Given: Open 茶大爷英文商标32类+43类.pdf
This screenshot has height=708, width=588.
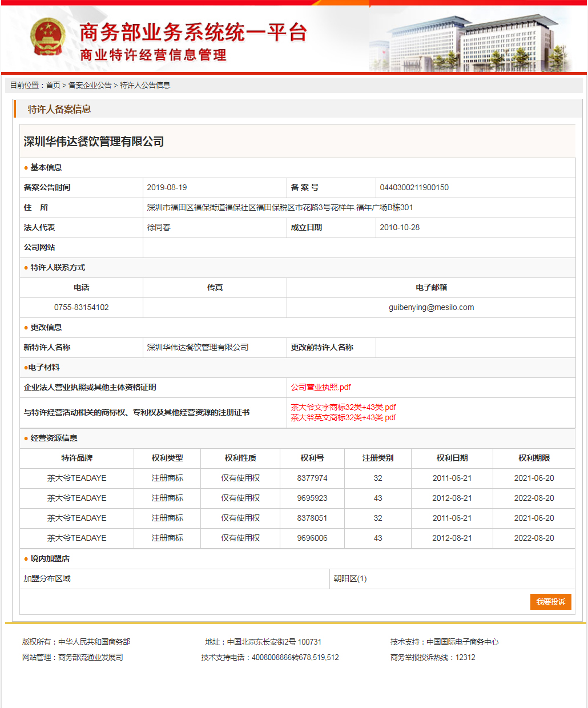Looking at the screenshot, I should [343, 417].
